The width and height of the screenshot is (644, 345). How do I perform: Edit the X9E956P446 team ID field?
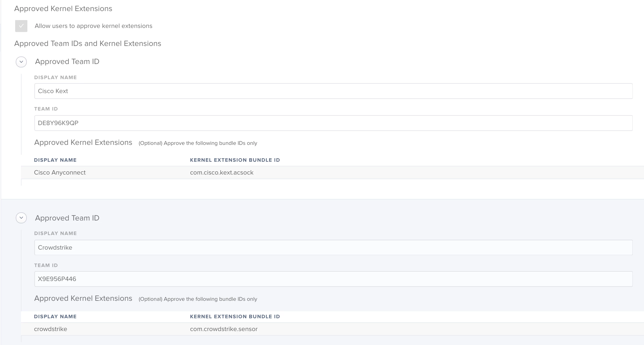point(333,279)
